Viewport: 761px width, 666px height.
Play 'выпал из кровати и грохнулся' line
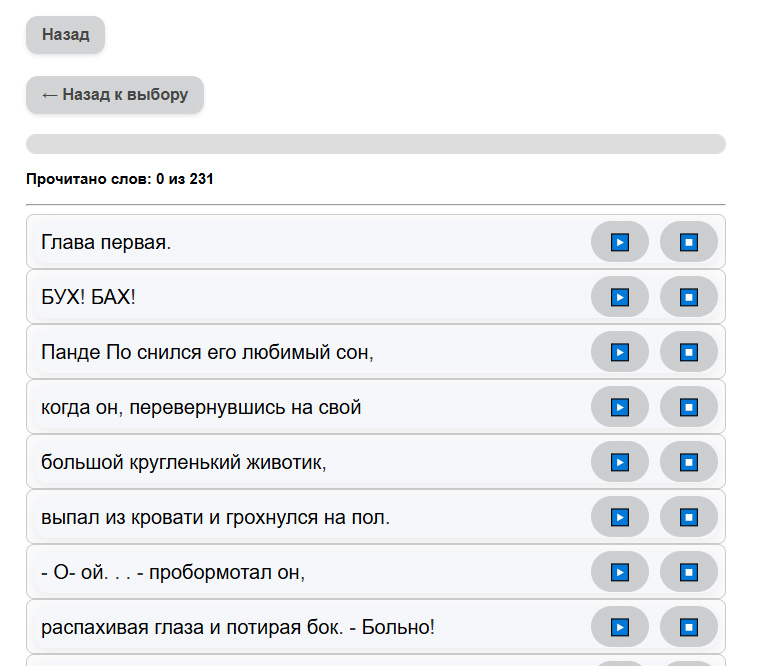620,517
